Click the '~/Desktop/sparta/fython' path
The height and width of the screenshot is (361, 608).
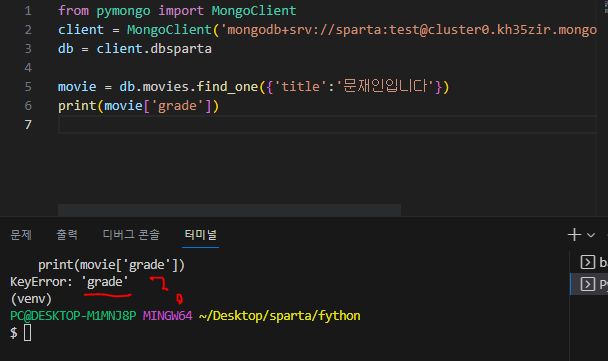point(280,316)
